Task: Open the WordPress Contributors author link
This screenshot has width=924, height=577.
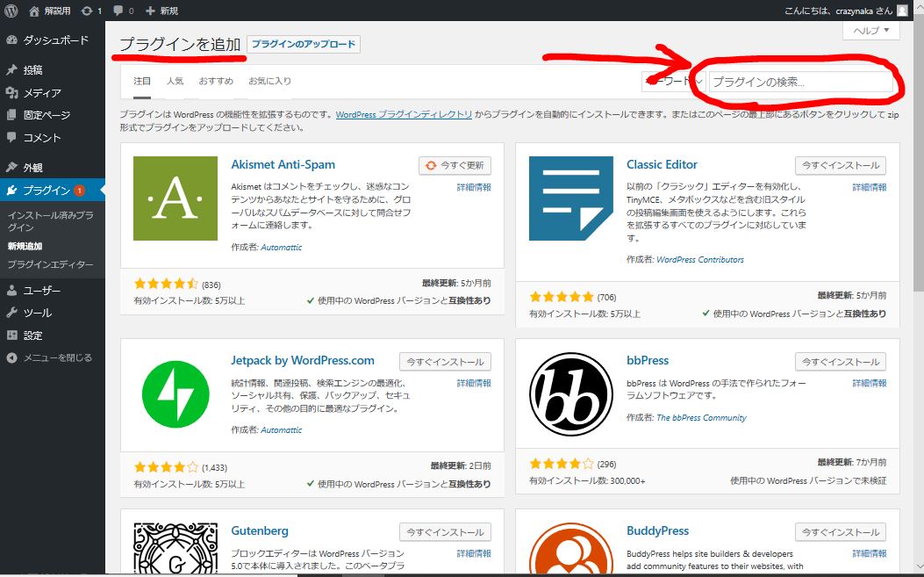Action: tap(700, 260)
